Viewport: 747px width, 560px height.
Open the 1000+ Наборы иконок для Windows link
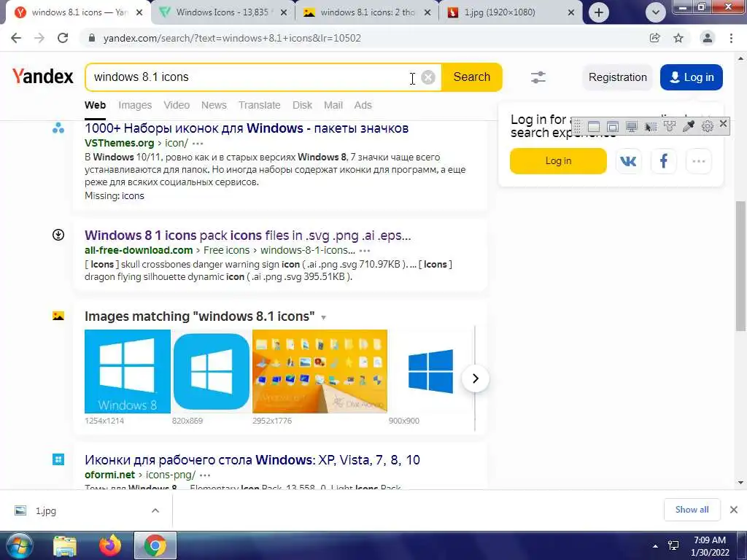[247, 128]
